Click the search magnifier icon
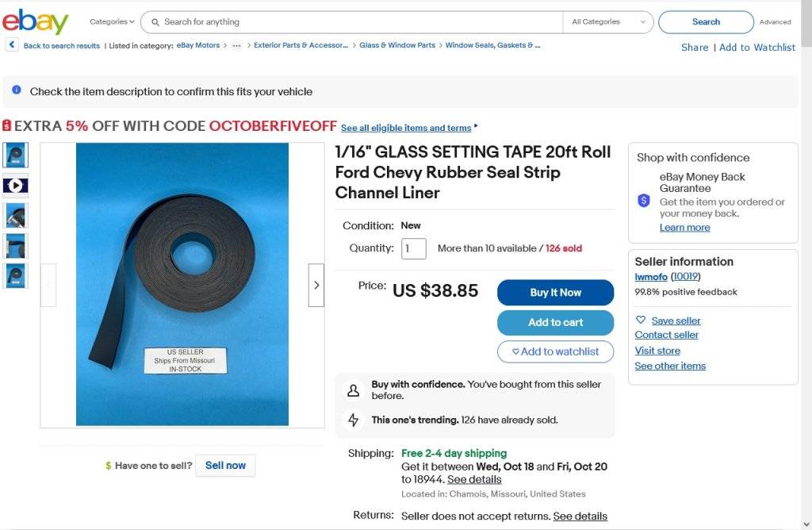The height and width of the screenshot is (530, 812). click(x=154, y=22)
